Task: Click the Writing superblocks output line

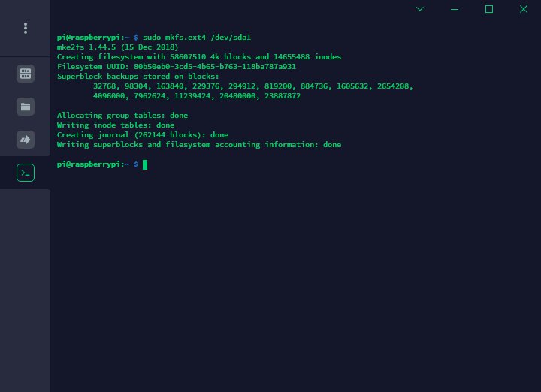Action: click(x=199, y=144)
